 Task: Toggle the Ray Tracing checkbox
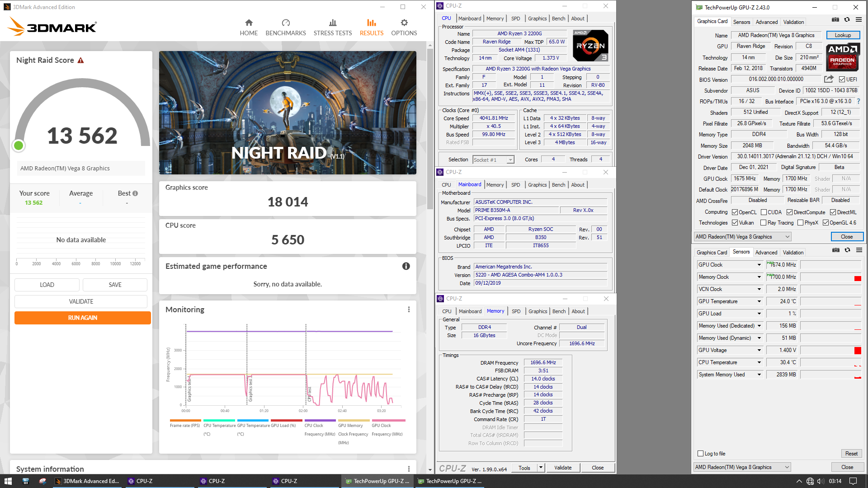coord(763,223)
